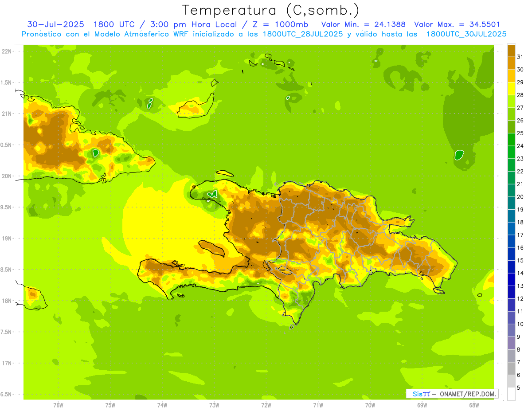The image size is (532, 411).
Task: Click the "18N" latitude axis label
Action: pos(7,301)
